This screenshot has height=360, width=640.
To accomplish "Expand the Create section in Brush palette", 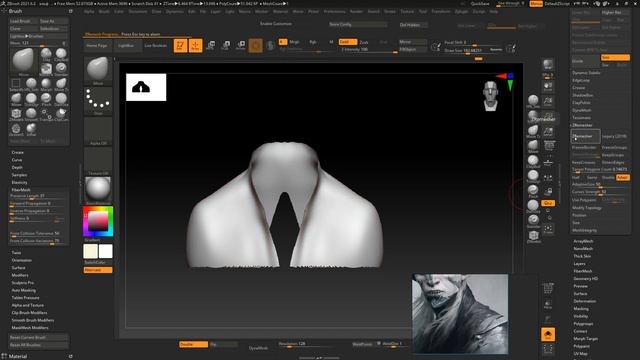I will (18, 152).
